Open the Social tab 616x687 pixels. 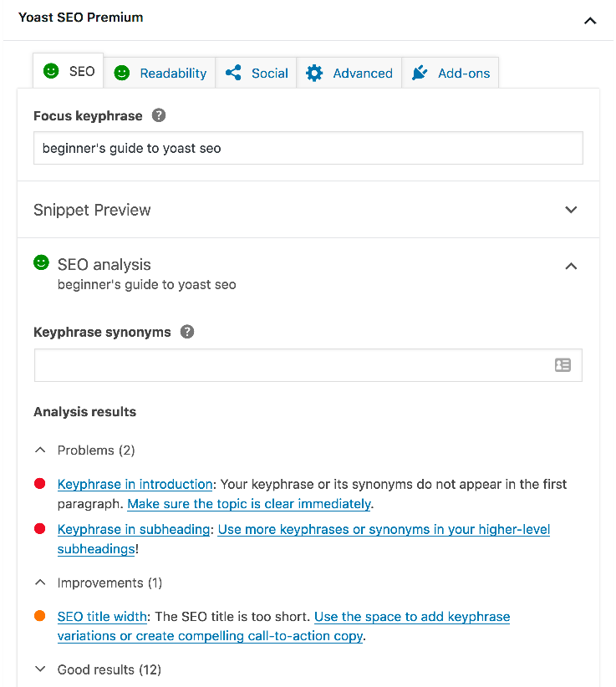(257, 73)
